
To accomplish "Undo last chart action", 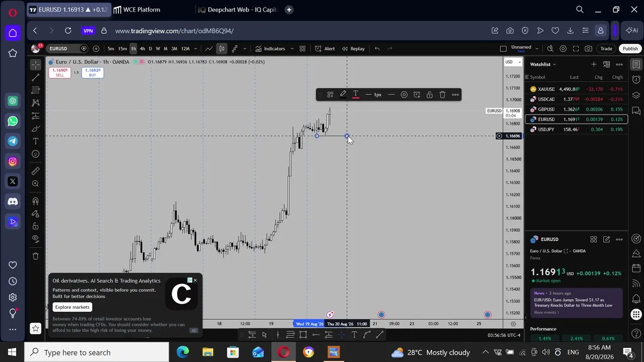I will pos(377,49).
